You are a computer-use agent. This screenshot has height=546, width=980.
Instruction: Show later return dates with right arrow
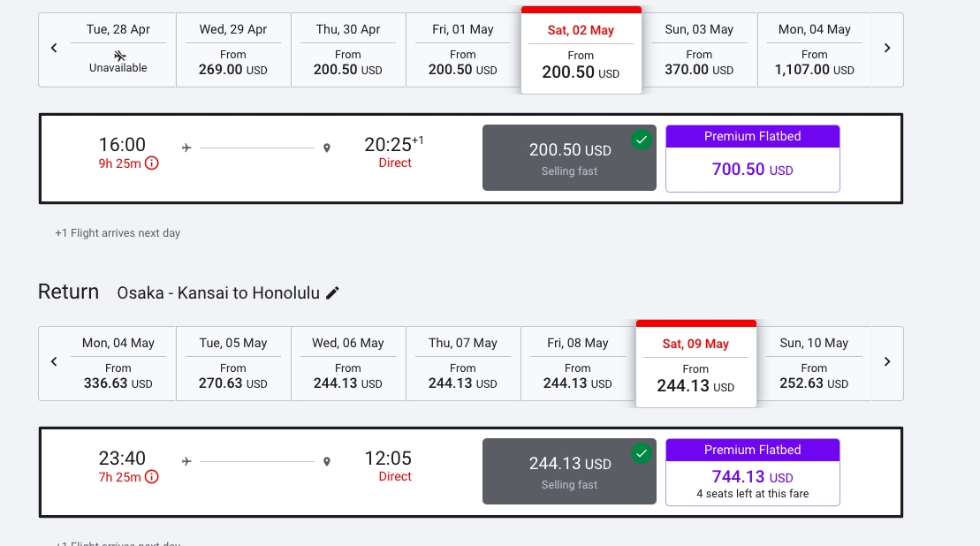click(887, 361)
